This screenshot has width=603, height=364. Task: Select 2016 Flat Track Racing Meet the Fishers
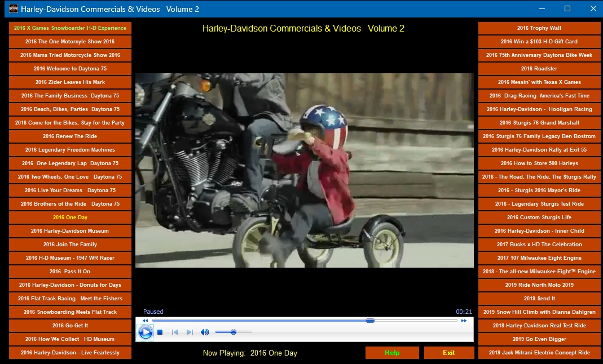click(x=70, y=298)
